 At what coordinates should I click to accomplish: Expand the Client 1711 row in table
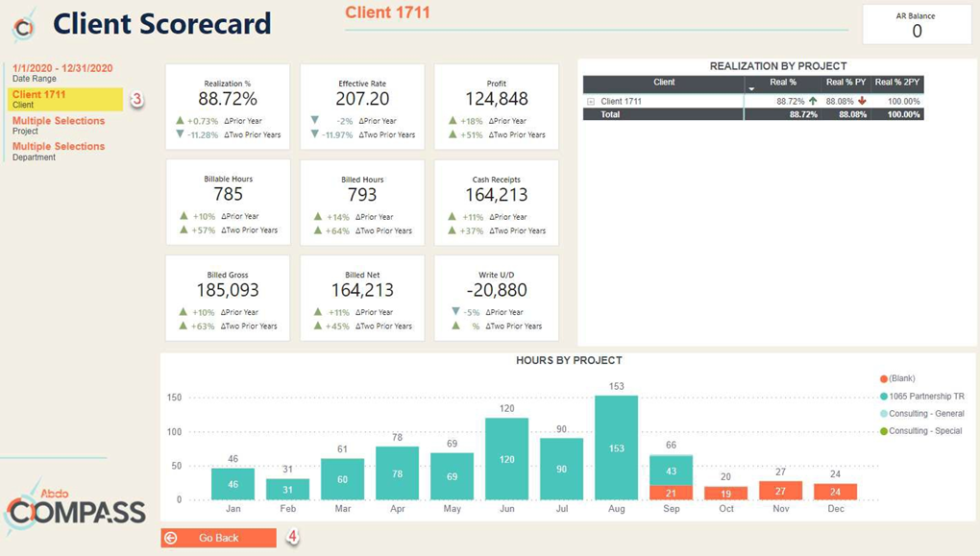591,102
